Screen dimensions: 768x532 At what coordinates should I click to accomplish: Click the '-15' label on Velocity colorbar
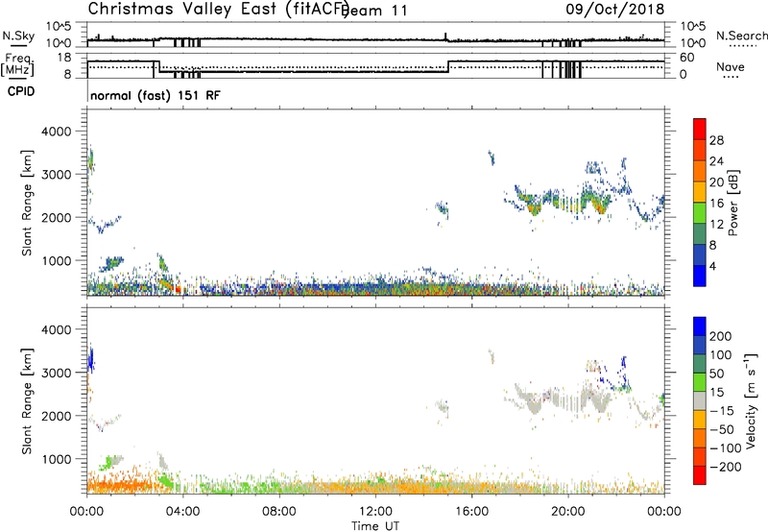(722, 411)
